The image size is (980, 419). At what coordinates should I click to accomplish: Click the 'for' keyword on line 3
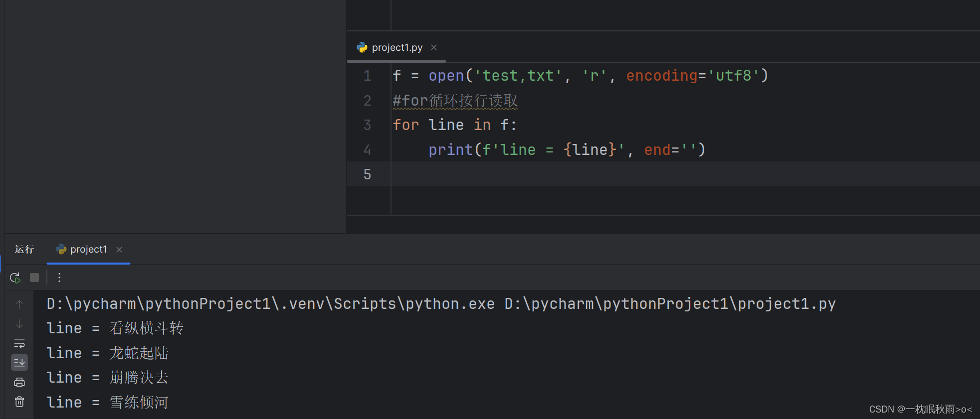click(406, 125)
